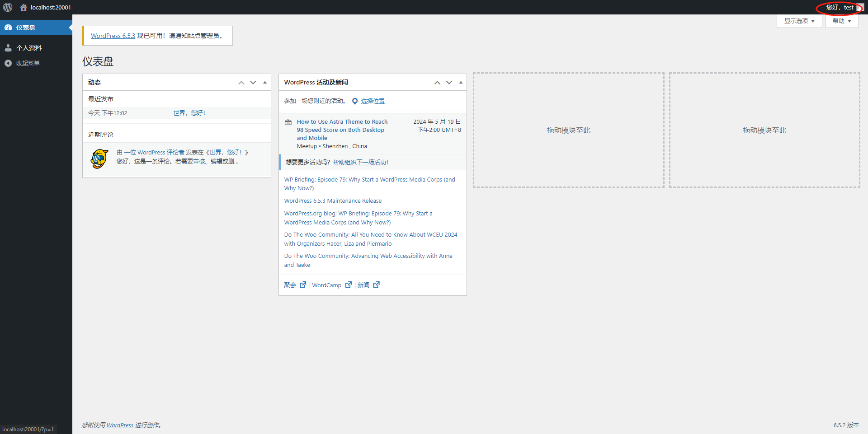This screenshot has width=868, height=434.
Task: Move the 动态 widget down with its down arrow
Action: [x=253, y=83]
